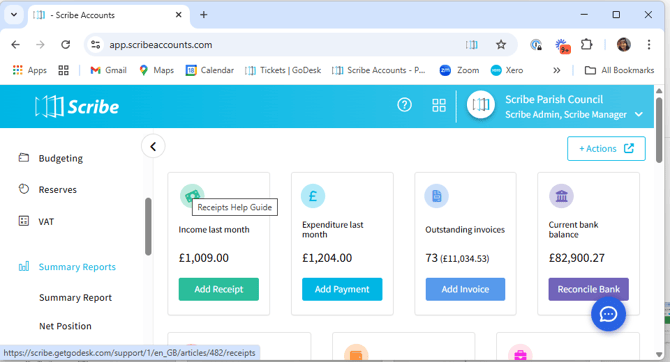Collapse the sidebar with chevron button
670x362 pixels.
153,147
